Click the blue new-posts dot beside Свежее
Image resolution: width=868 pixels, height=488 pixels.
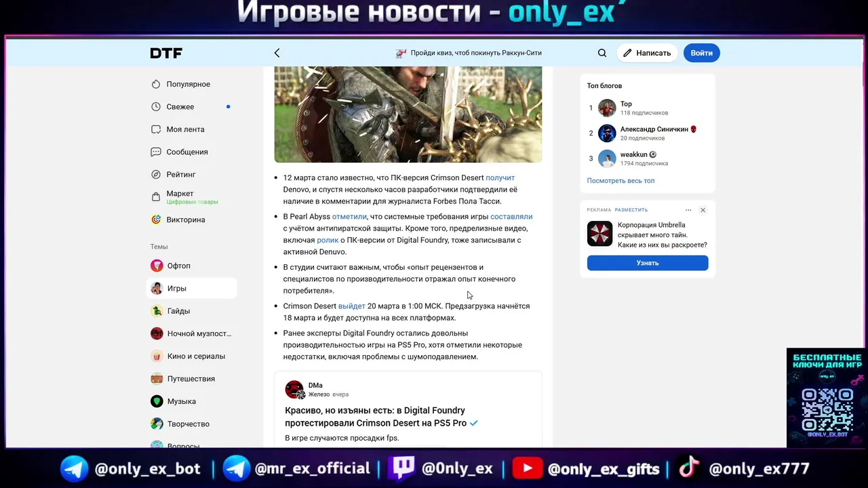(x=228, y=106)
